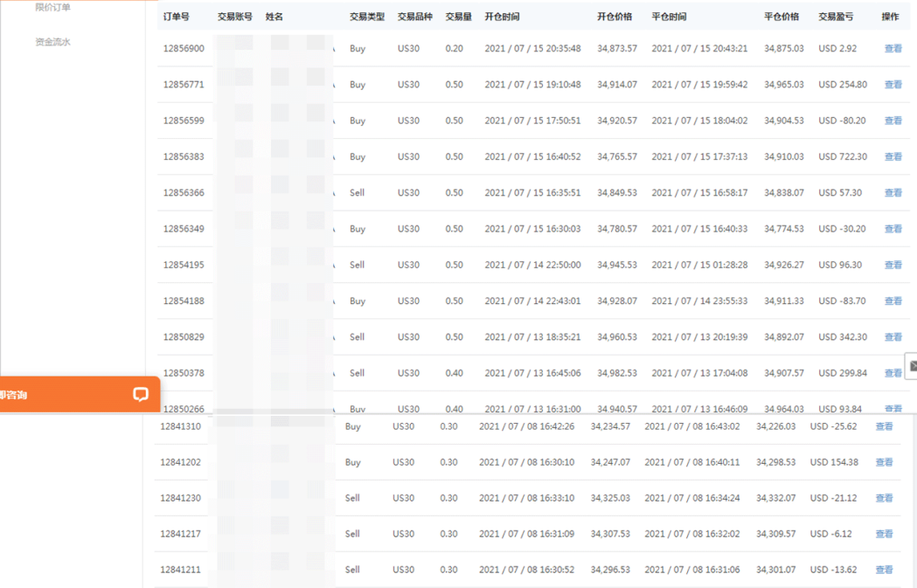Viewport: 917px width, 588px height.
Task: Click the 订单号 column header
Action: pyautogui.click(x=176, y=17)
